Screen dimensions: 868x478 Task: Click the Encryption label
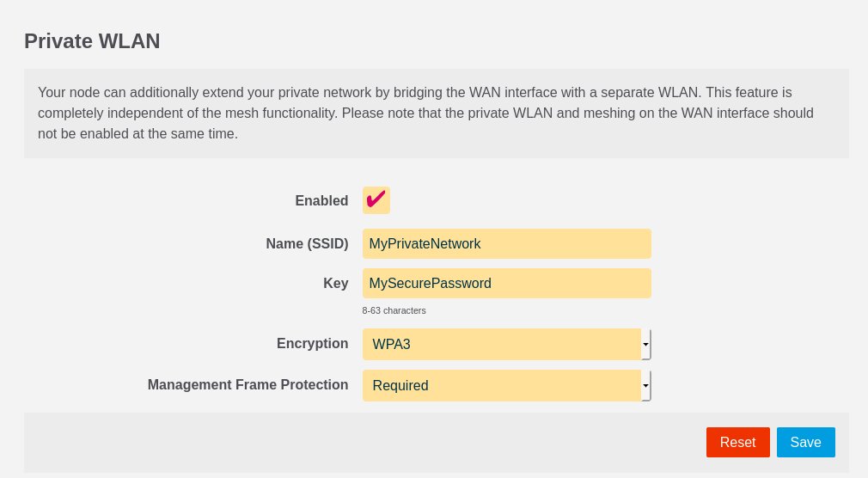pos(312,343)
